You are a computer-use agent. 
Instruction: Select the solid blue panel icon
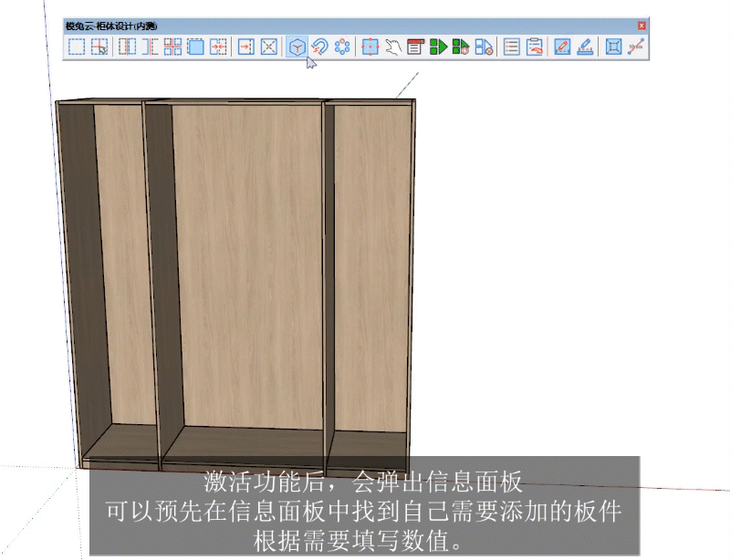195,47
